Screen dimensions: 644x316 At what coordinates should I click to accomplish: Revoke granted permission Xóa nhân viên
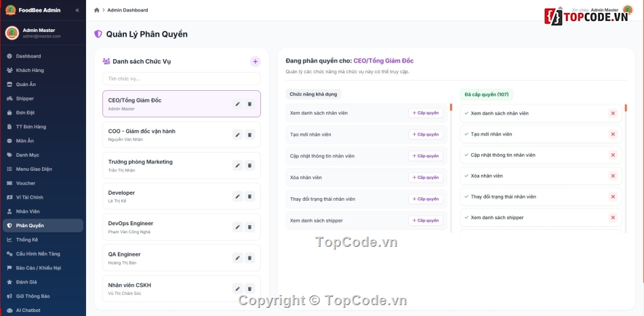613,176
